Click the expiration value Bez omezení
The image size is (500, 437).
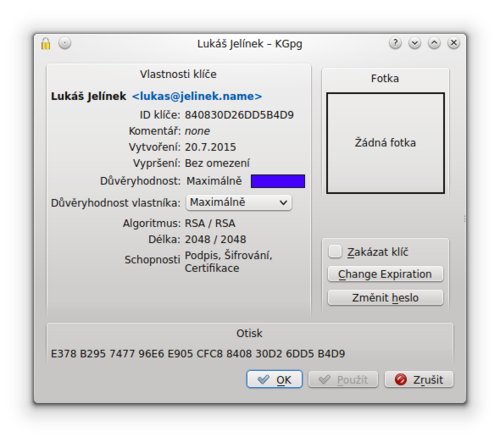(x=217, y=163)
